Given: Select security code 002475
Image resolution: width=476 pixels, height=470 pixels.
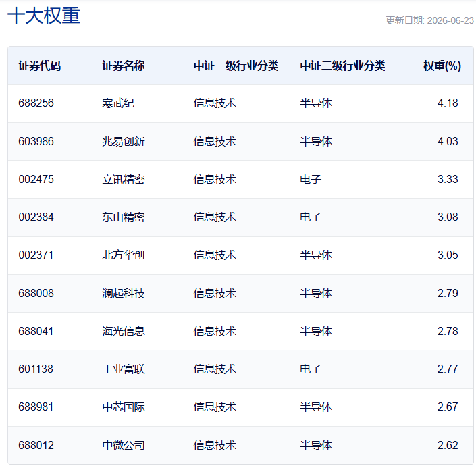Looking at the screenshot, I should pyautogui.click(x=36, y=179).
